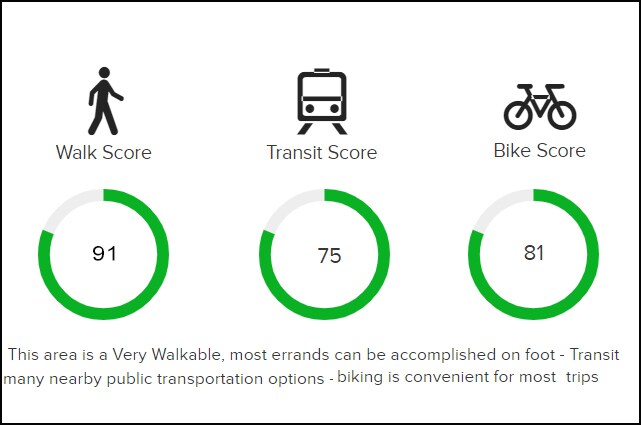
Task: Click the number 81 in Bike gauge
Action: click(x=534, y=252)
